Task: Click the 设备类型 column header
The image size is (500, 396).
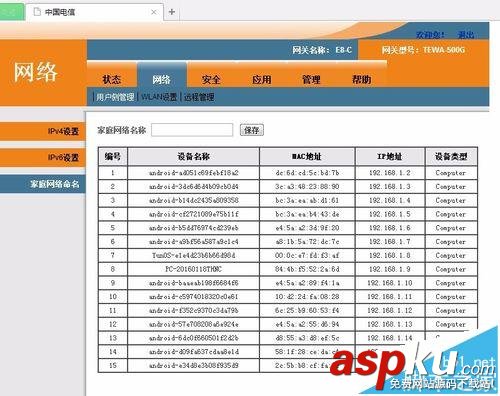Action: click(451, 156)
